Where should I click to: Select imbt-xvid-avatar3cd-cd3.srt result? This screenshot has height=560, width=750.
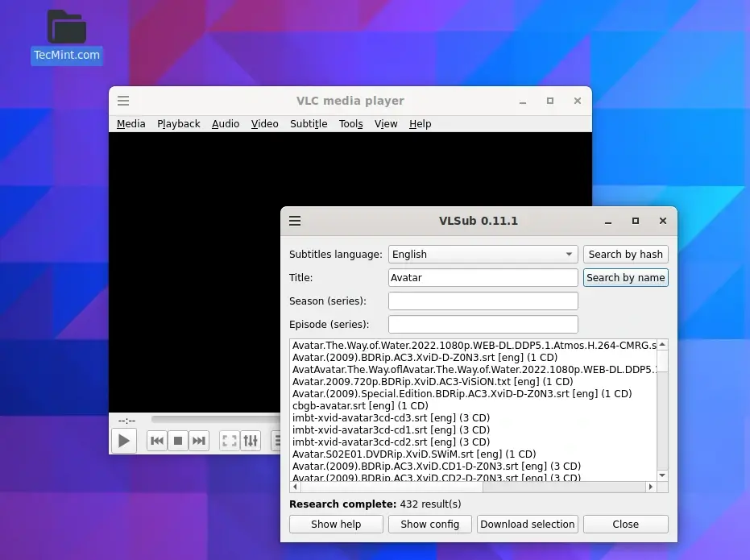pos(474,417)
